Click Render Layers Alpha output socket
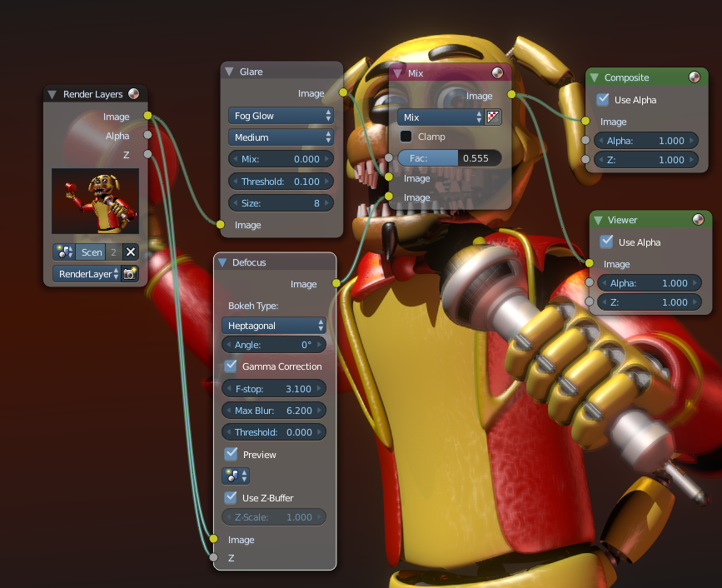This screenshot has width=722, height=588. [x=147, y=134]
